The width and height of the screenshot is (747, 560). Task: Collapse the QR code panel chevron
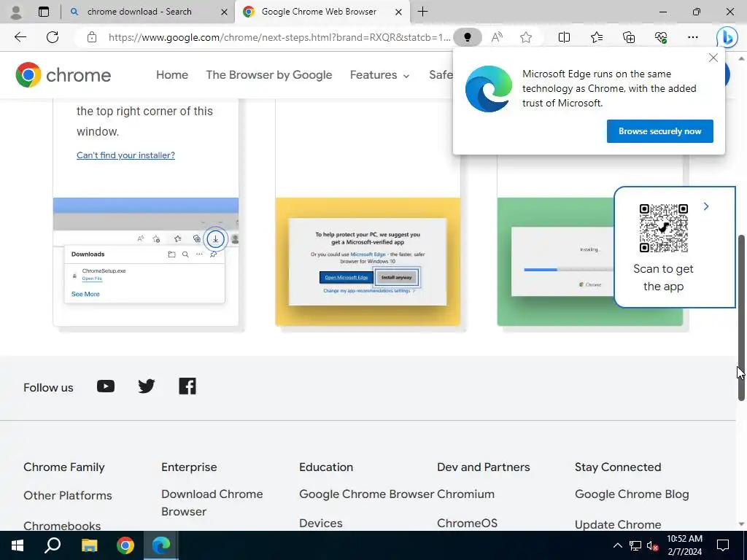click(x=706, y=206)
